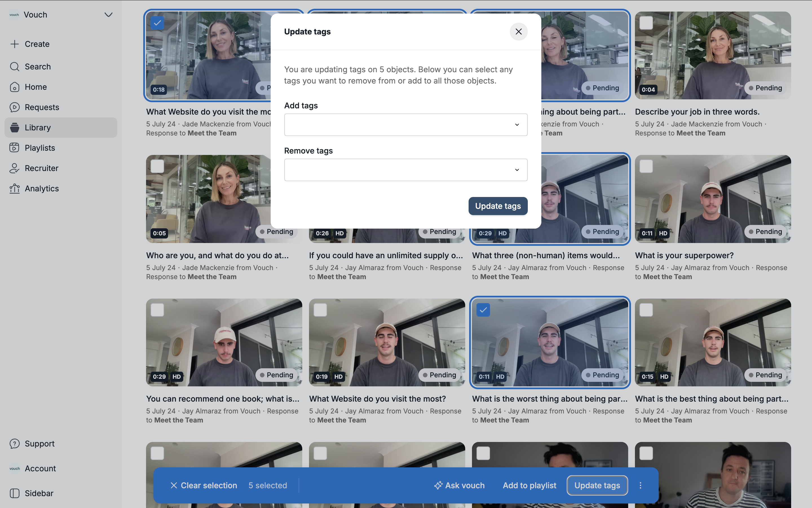812x508 pixels.
Task: Click Update tags in bottom action bar
Action: click(597, 485)
